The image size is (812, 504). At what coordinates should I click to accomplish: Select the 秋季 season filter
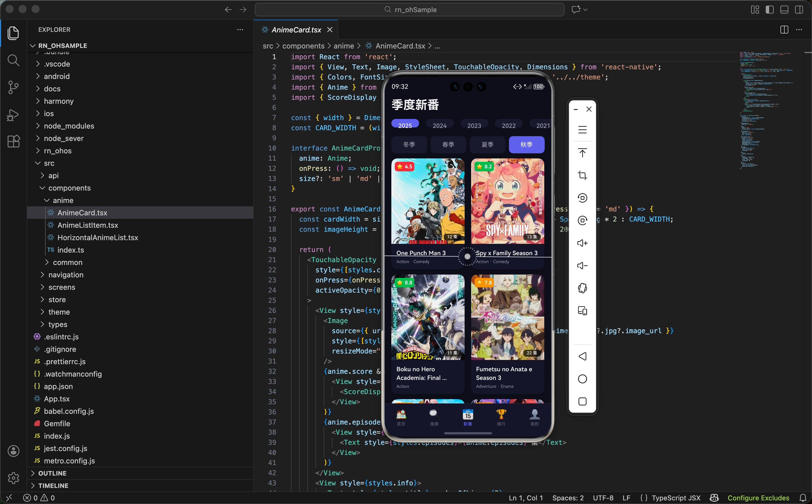click(526, 145)
